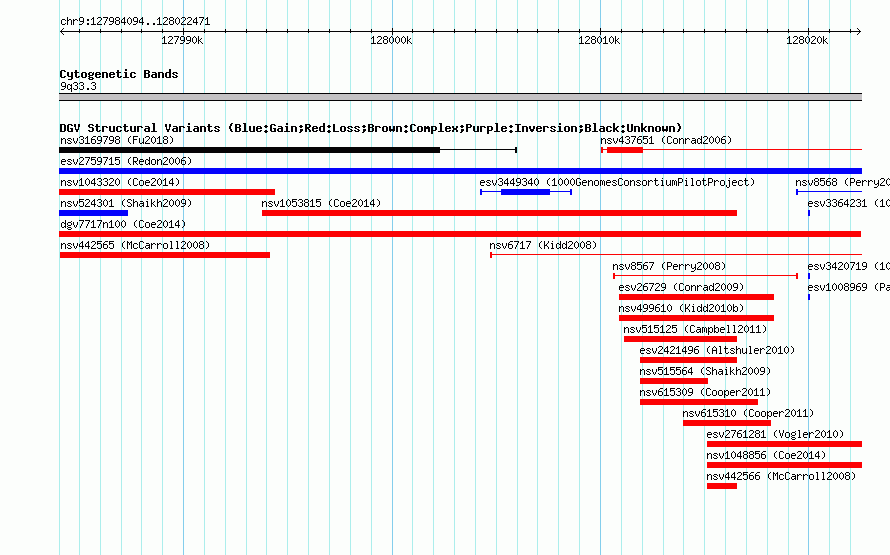Click the DGV Structural Variants track title

click(371, 128)
